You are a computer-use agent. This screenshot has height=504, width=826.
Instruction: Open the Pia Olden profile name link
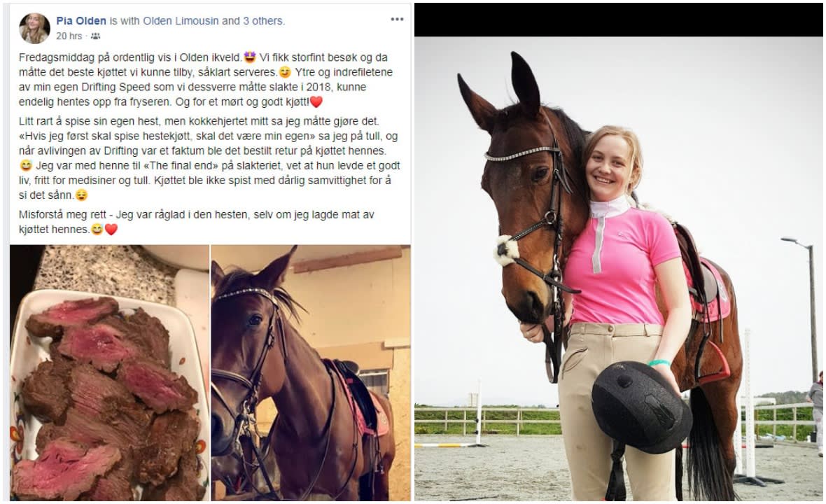[81, 20]
